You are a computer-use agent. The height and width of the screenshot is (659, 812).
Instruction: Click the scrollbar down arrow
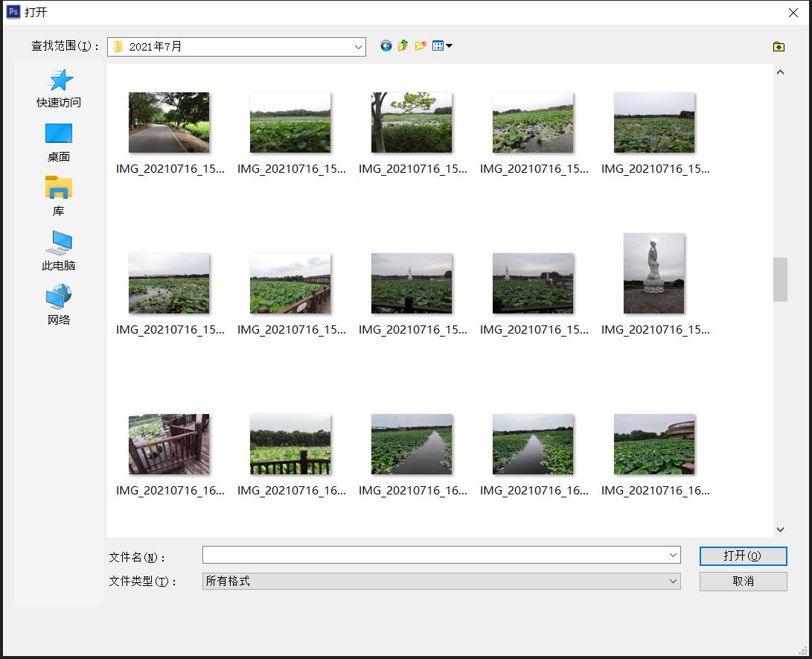tap(780, 529)
